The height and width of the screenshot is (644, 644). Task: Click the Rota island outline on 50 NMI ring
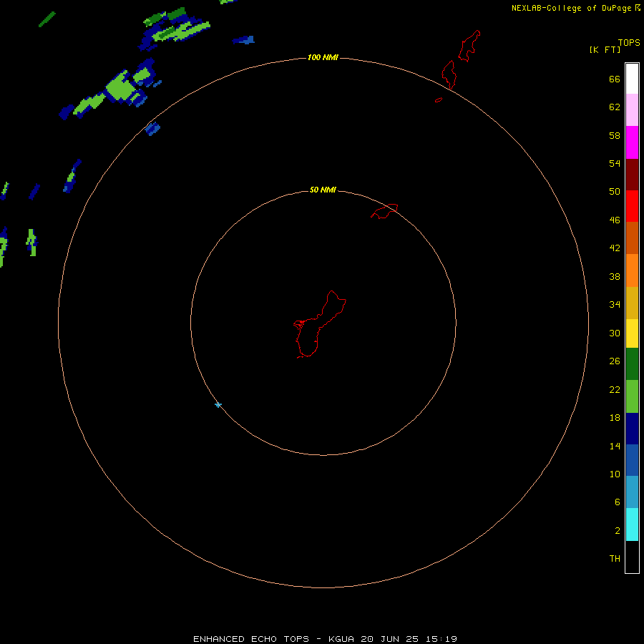point(384,211)
